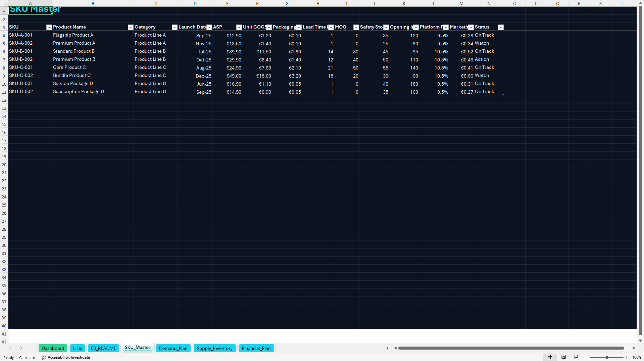The image size is (644, 361).
Task: Select cell Flagship Product A
Action: coord(93,35)
